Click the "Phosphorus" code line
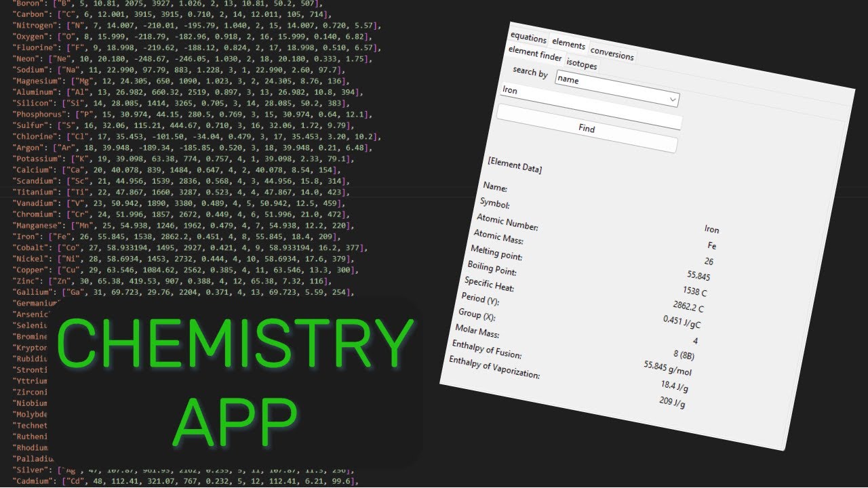Screen dimensions: 868x488 pyautogui.click(x=191, y=114)
